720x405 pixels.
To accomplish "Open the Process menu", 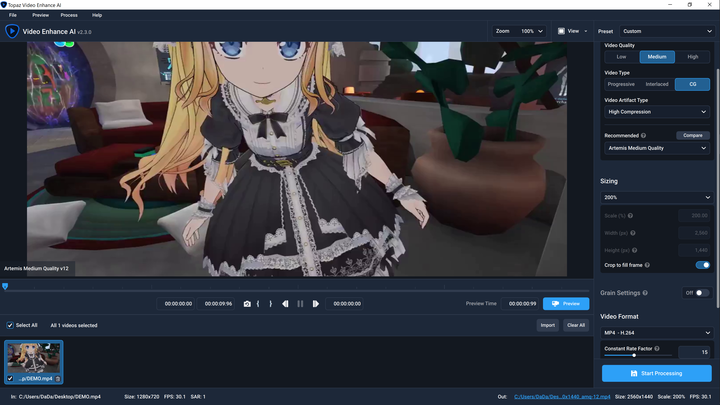I will [x=69, y=15].
